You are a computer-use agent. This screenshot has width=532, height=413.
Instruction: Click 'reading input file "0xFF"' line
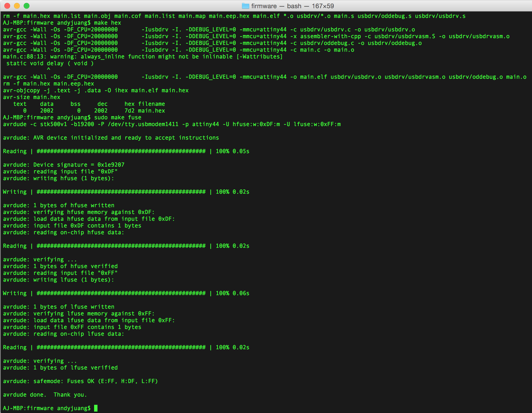(60, 273)
